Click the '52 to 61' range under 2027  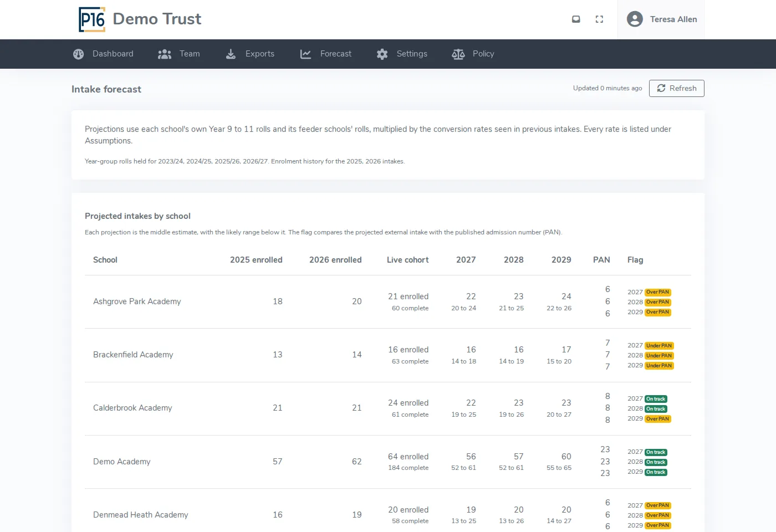(x=463, y=468)
